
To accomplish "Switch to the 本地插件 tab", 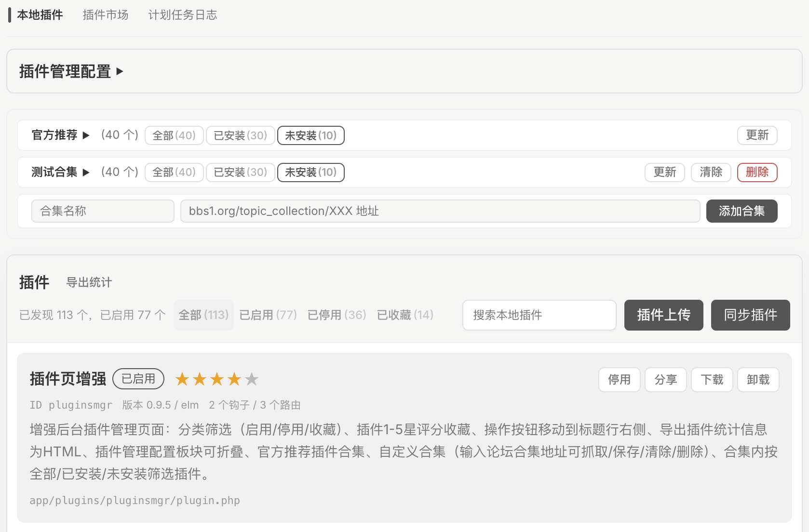I will pyautogui.click(x=40, y=15).
